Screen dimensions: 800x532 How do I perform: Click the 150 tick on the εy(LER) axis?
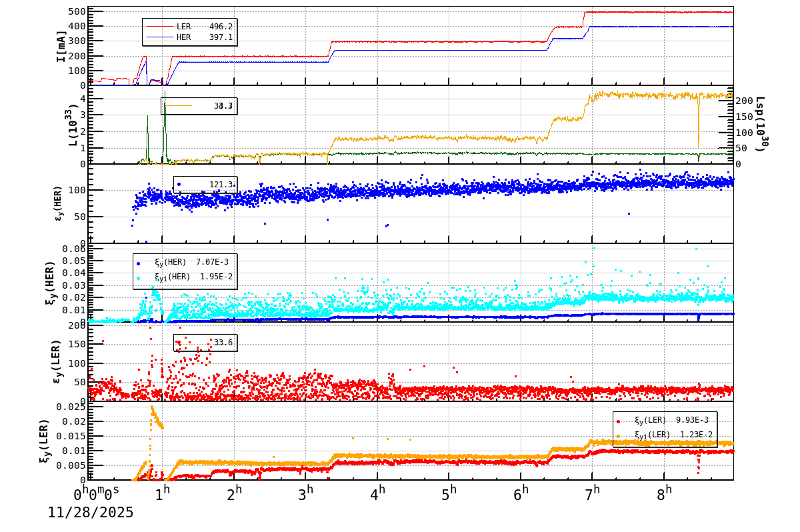coord(77,344)
